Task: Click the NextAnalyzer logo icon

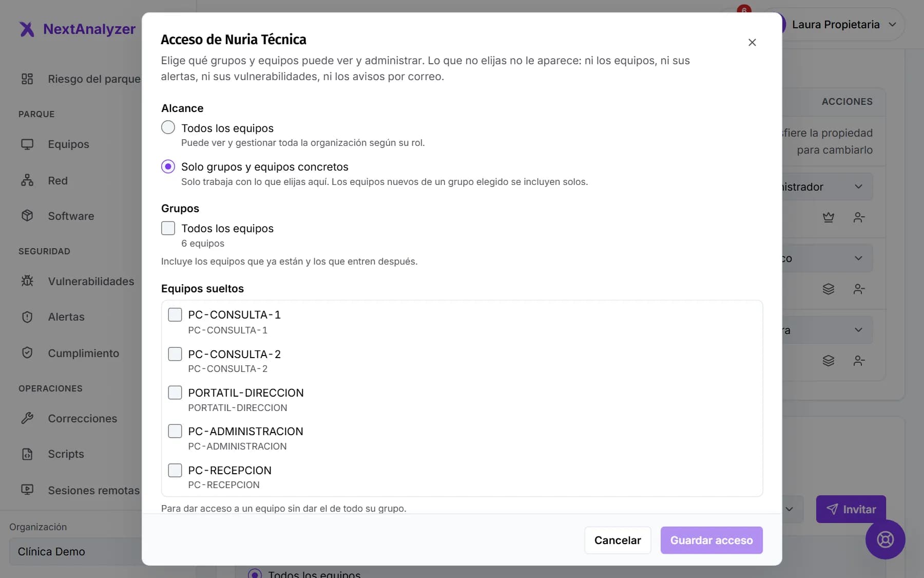Action: coord(27,29)
